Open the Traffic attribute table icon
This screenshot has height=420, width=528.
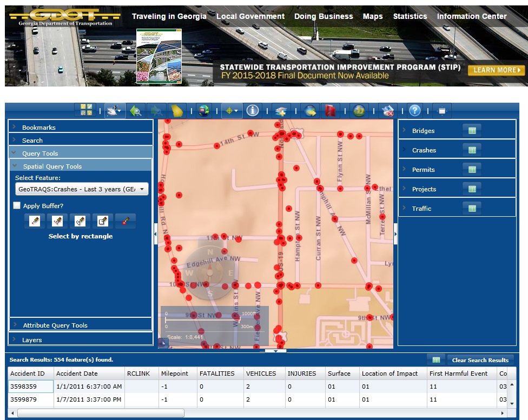pos(472,209)
